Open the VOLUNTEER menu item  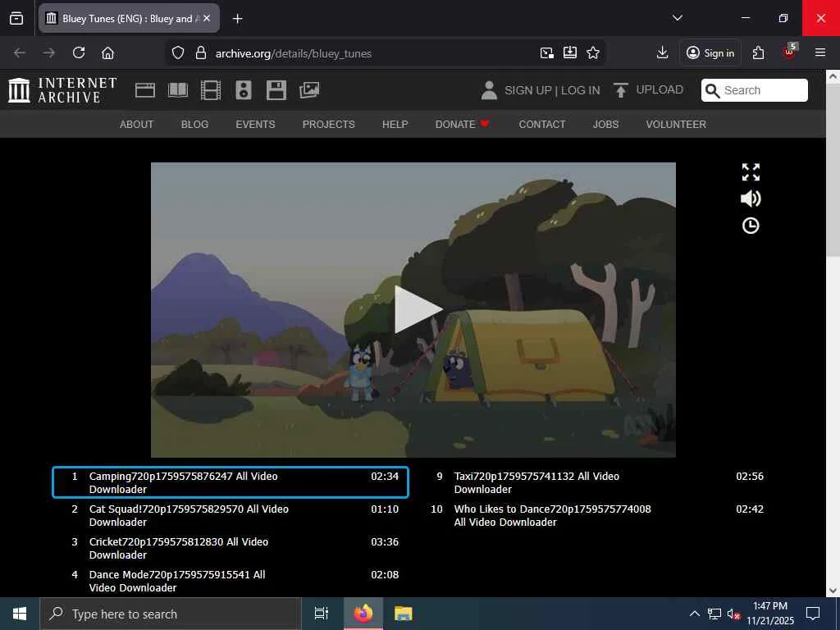[676, 125]
